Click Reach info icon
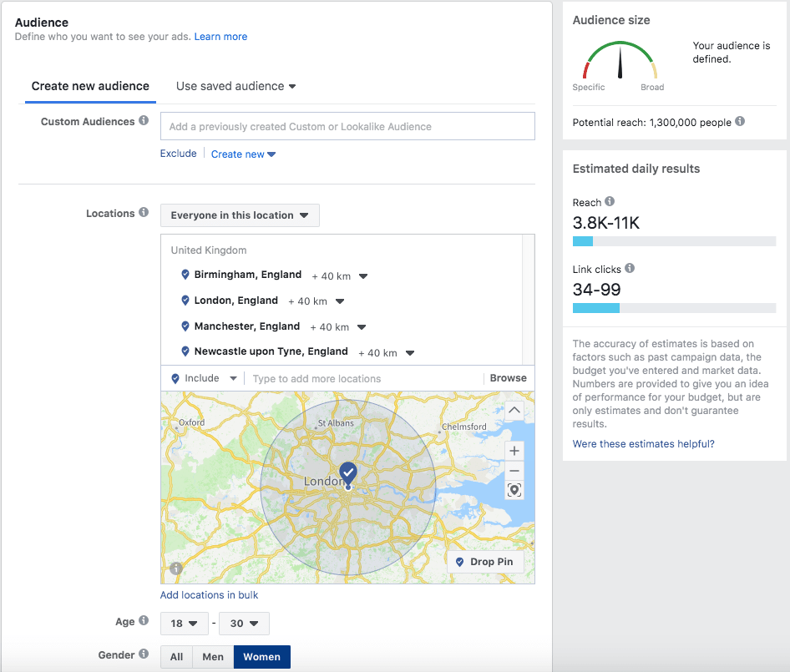The height and width of the screenshot is (672, 790). click(x=610, y=201)
